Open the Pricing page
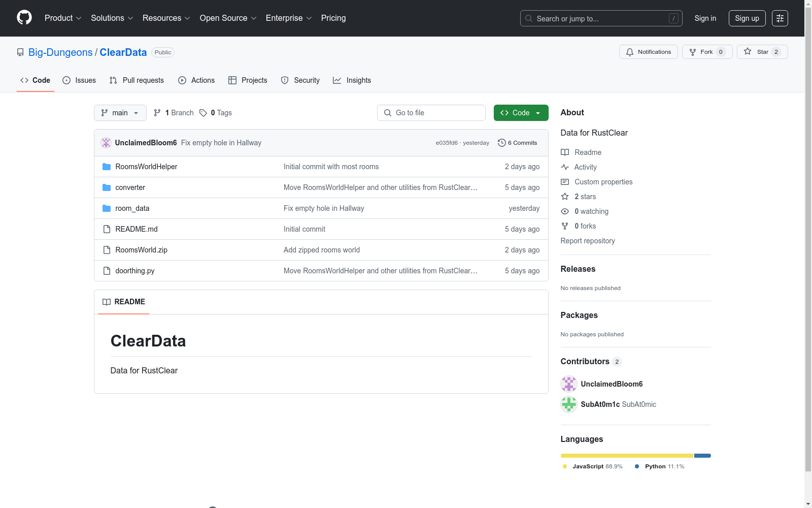Image resolution: width=812 pixels, height=508 pixels. tap(333, 18)
